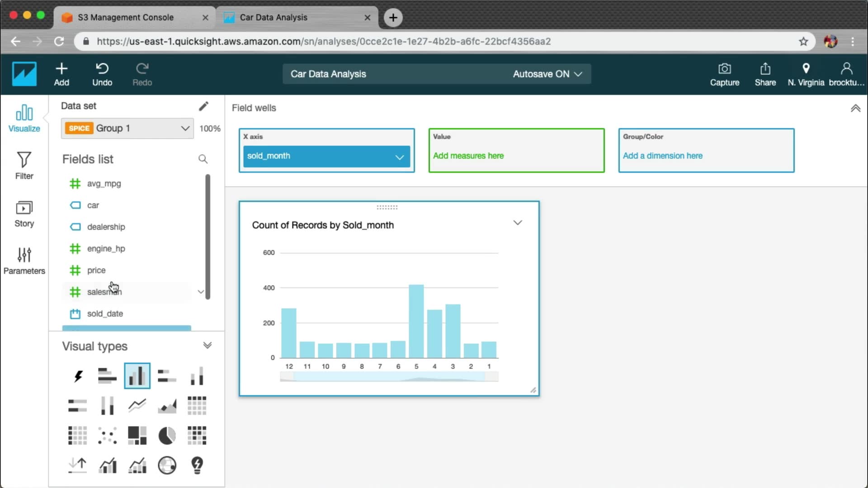Expand the sold_month X axis field menu
The height and width of the screenshot is (488, 868).
399,157
